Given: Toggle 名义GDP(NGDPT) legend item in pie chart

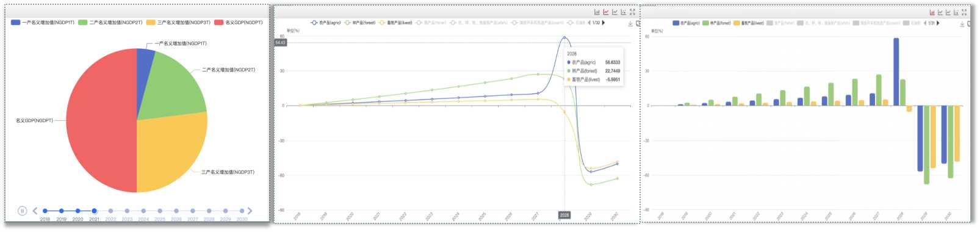Looking at the screenshot, I should [239, 23].
